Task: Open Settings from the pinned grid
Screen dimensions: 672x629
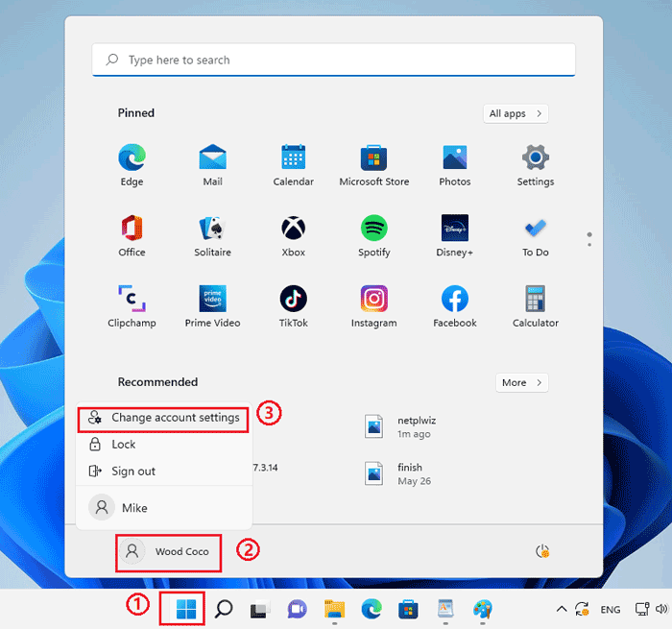Action: click(536, 165)
